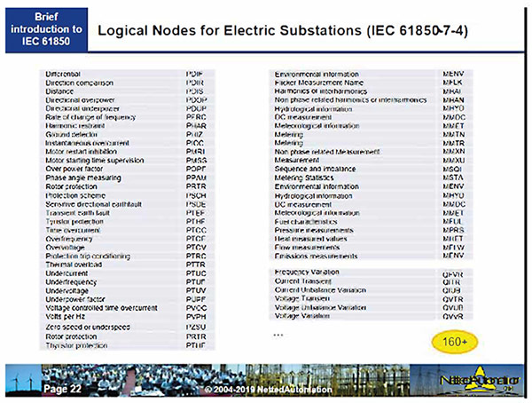Click the 'Fuel characteristics' entry

tap(306, 222)
